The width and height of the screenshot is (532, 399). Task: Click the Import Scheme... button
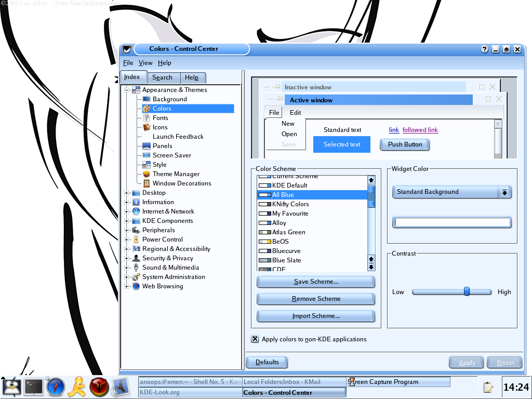(x=316, y=316)
